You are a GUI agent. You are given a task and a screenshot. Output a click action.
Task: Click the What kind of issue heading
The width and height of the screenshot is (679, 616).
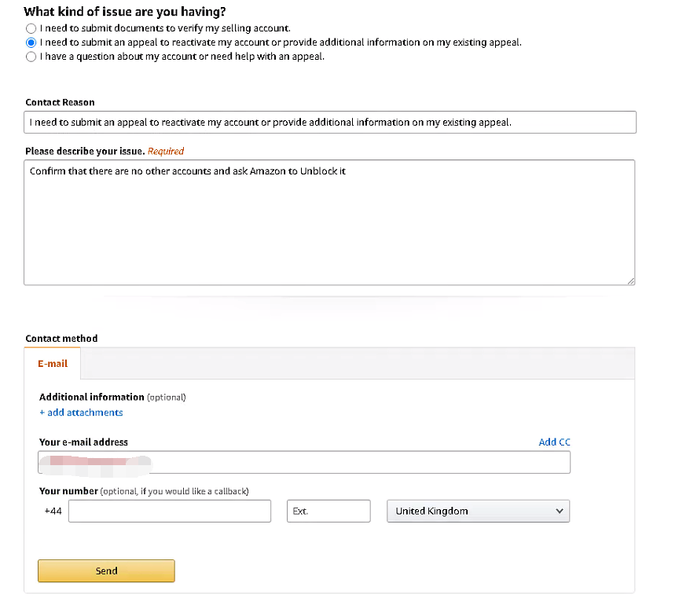[125, 12]
